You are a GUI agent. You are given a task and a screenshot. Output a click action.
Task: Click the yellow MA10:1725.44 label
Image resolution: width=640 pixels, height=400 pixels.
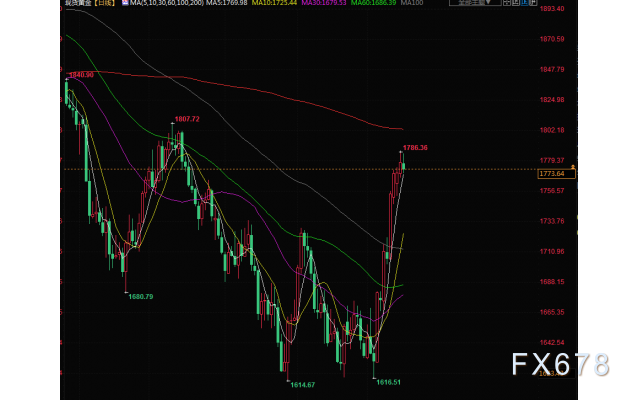(x=274, y=2)
